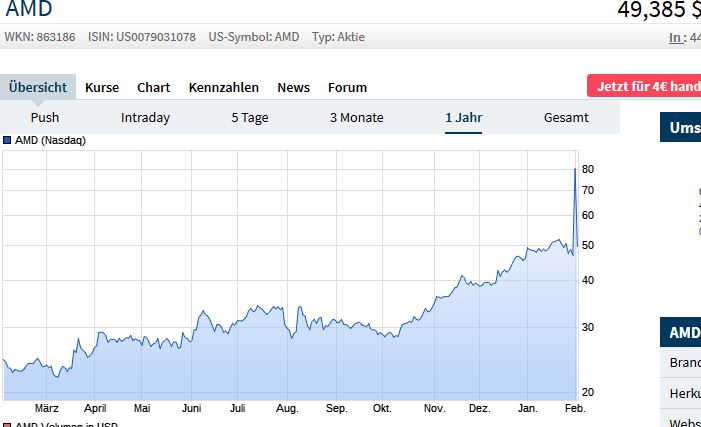Click the AMD (Nasdaq) legend label
701x427 pixels.
tap(50, 140)
